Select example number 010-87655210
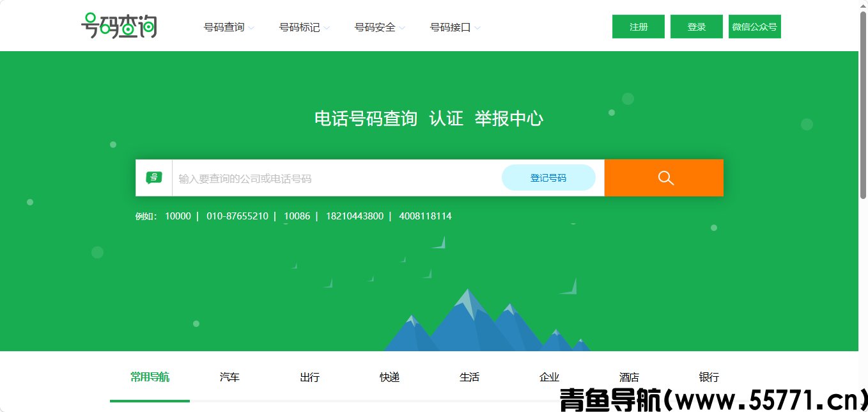 [x=237, y=216]
